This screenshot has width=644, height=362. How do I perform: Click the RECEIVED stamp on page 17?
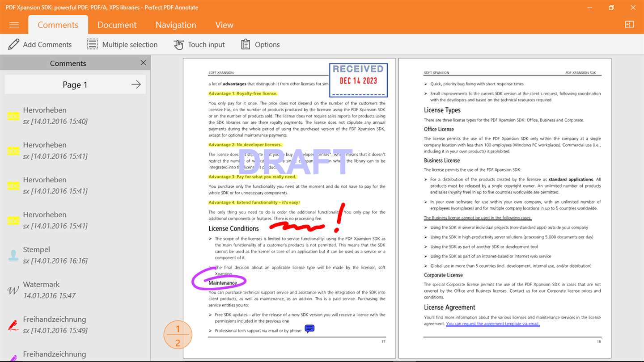(358, 80)
